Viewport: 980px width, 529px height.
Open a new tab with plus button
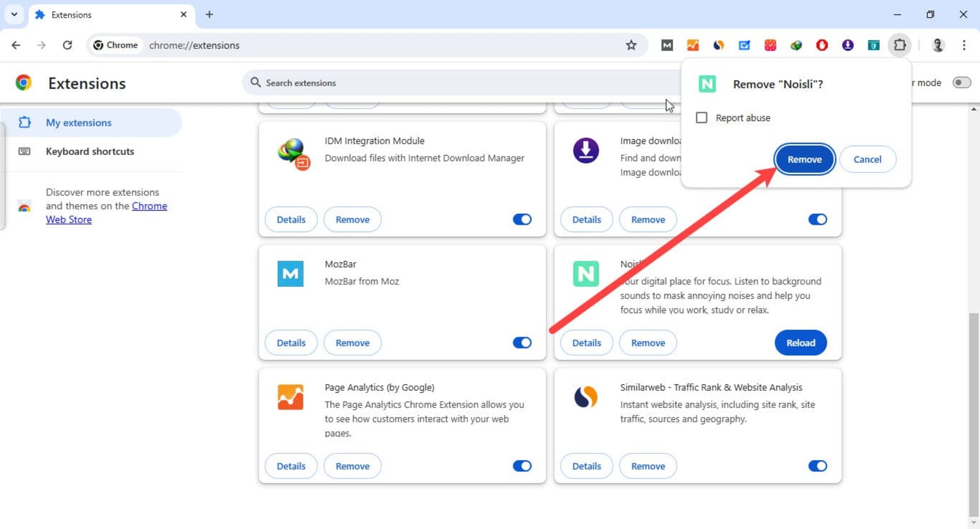209,14
